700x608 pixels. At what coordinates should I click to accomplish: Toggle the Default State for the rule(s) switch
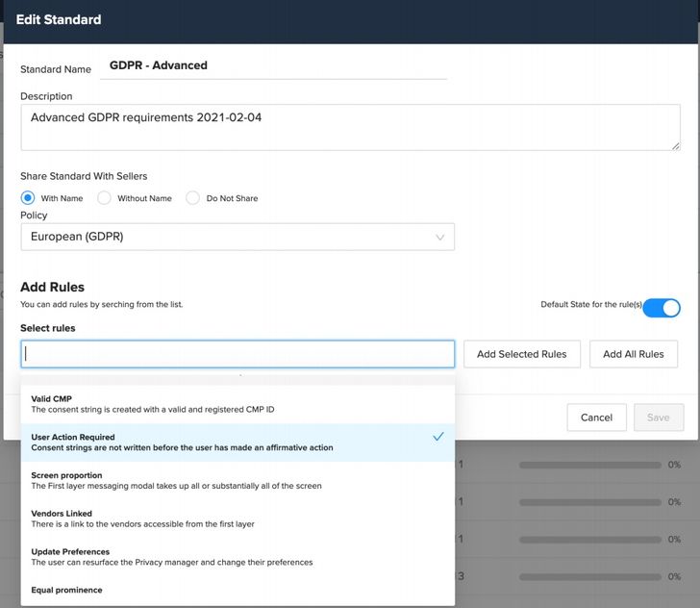click(662, 308)
